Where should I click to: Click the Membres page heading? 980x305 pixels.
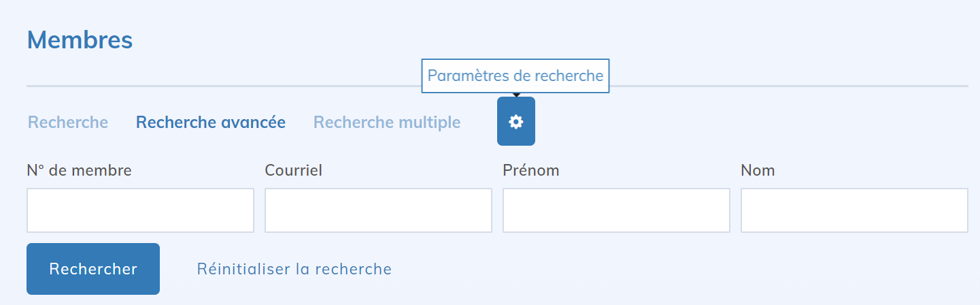pyautogui.click(x=80, y=40)
